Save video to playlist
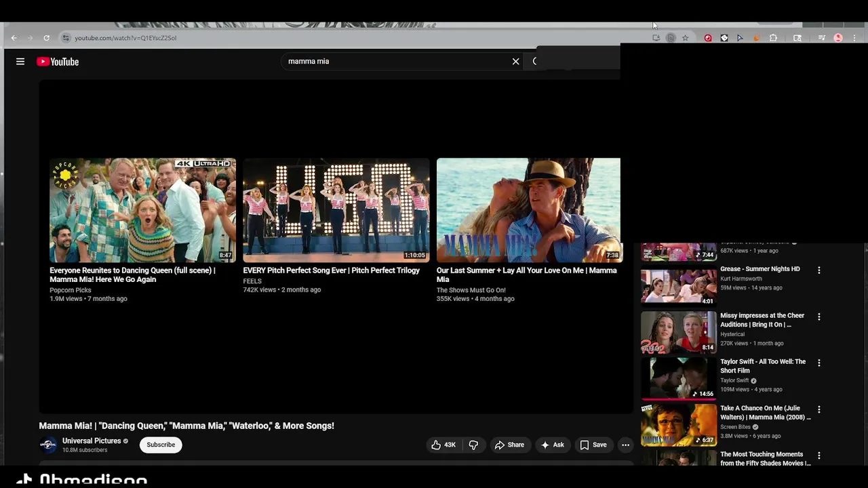868x488 pixels. [593, 445]
